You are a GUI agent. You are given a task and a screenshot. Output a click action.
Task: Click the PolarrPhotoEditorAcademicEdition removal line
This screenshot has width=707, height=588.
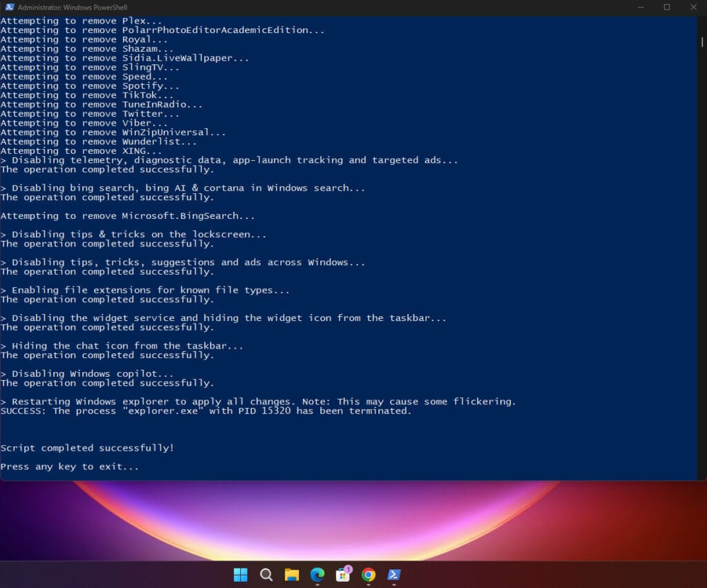[162, 30]
